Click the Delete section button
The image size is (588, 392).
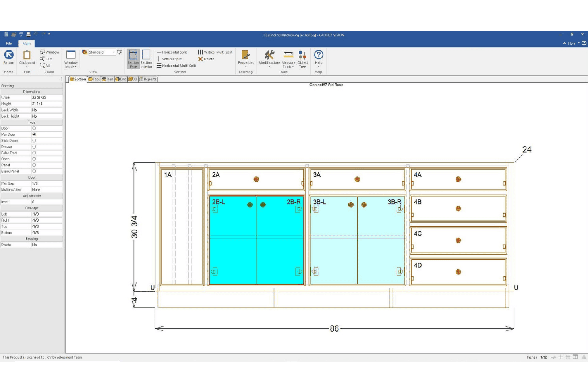[x=206, y=59]
